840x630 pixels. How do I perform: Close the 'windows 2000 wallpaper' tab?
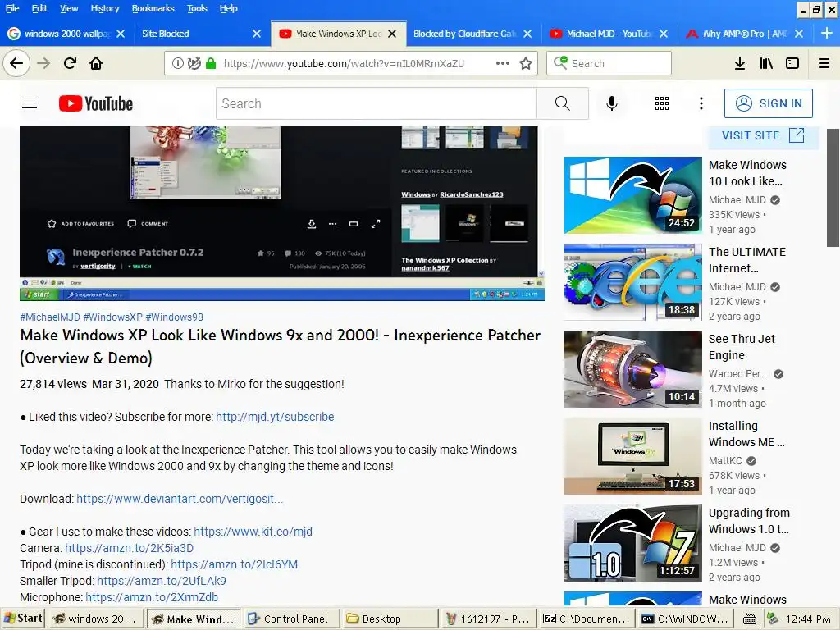click(121, 33)
